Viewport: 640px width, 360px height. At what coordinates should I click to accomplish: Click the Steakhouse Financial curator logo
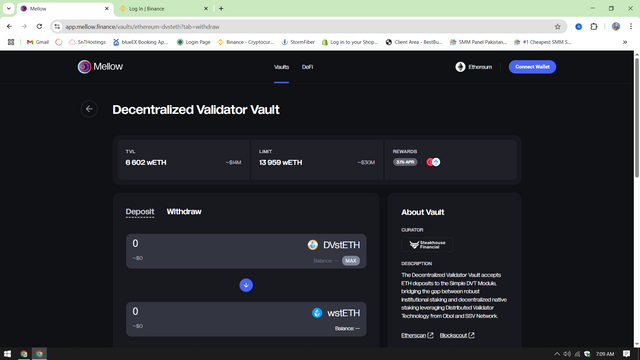(x=427, y=244)
